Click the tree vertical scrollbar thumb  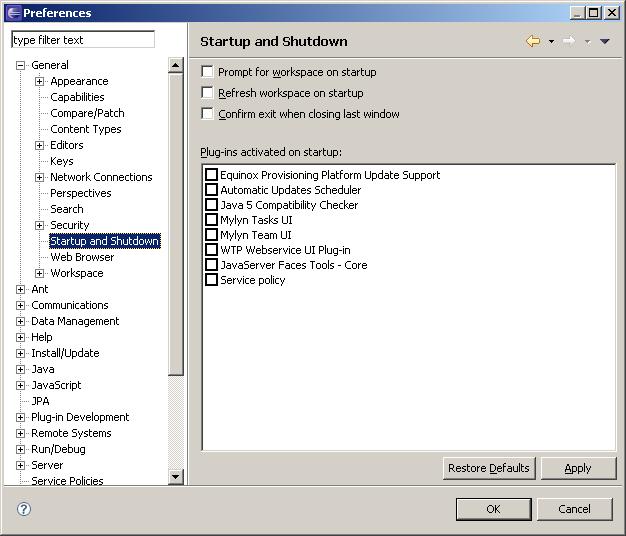pos(176,224)
